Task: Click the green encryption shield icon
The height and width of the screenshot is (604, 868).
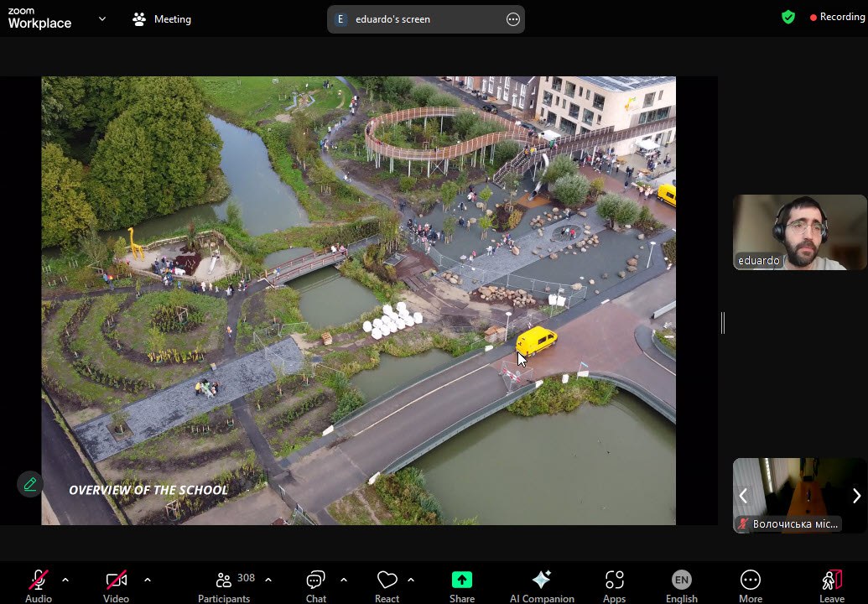Action: (787, 17)
